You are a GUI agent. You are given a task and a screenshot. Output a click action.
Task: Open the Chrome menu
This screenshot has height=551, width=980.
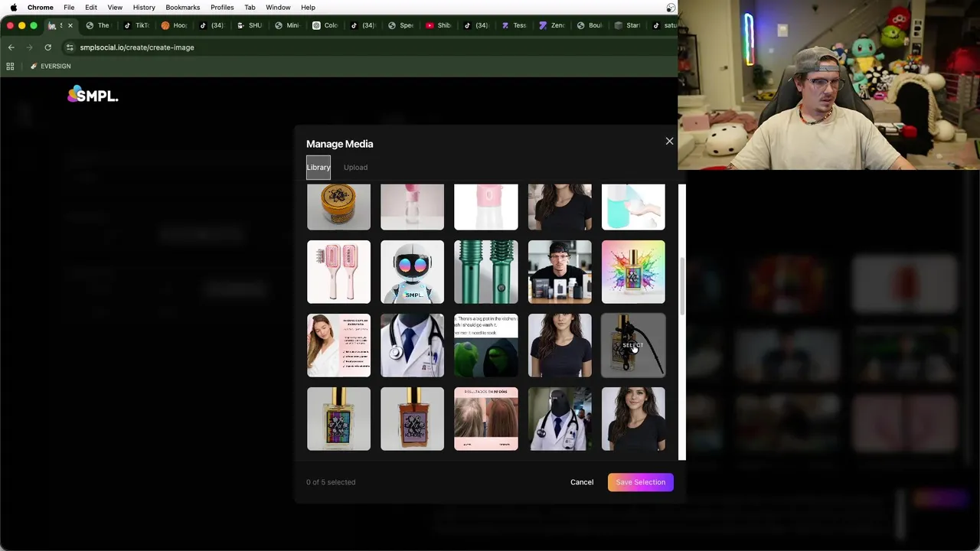41,8
